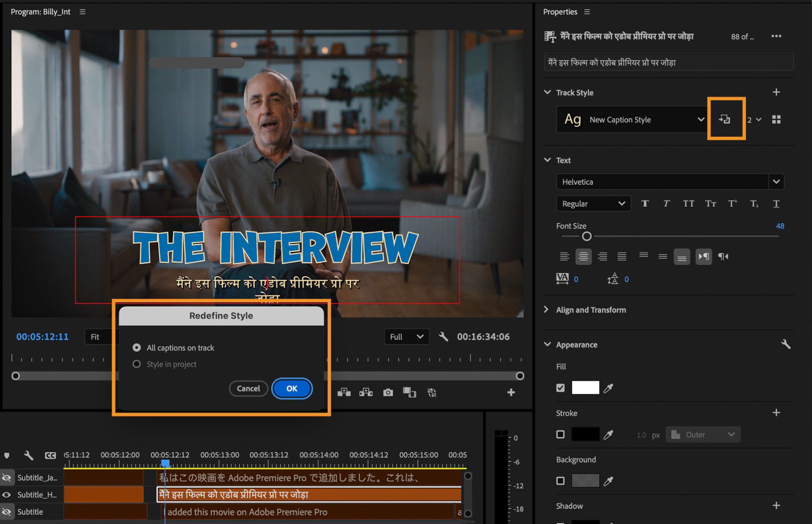Click the push-style icon next to New Caption Style
This screenshot has height=524, width=812.
(x=725, y=119)
